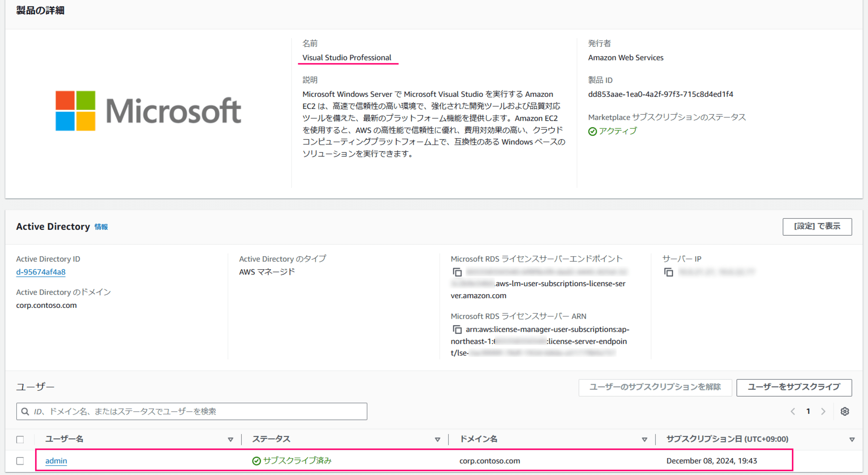The height and width of the screenshot is (475, 868).
Task: Select all users with header checkbox
Action: pyautogui.click(x=20, y=439)
